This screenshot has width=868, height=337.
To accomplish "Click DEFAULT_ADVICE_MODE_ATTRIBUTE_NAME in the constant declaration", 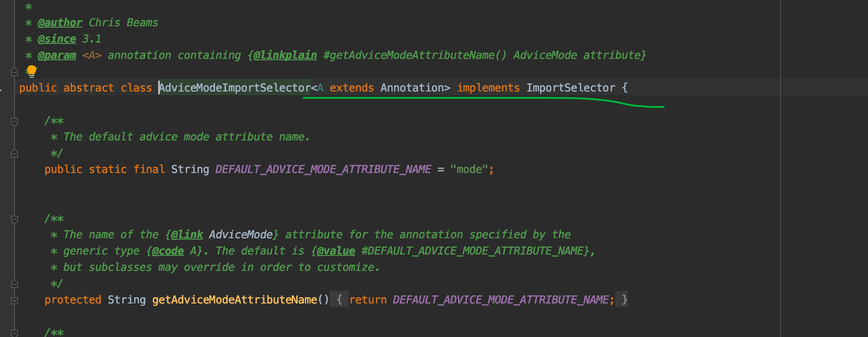I will point(323,169).
